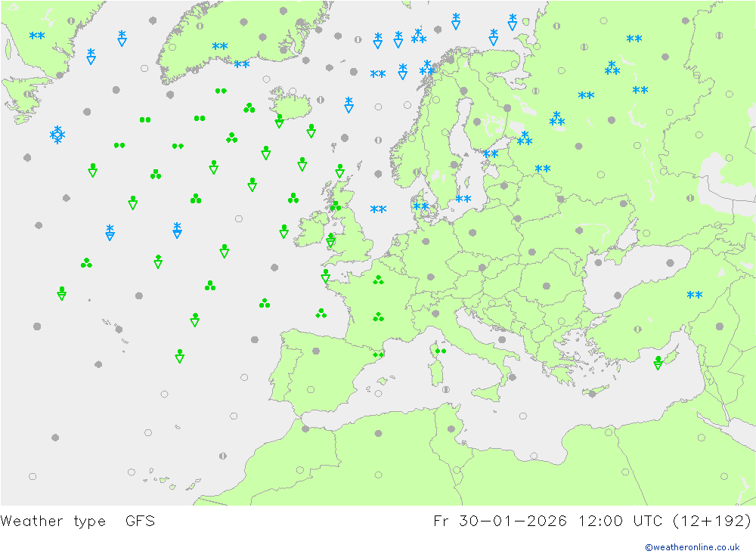Click the drizzle symbol beside Corsica
The image size is (756, 554).
point(441,351)
